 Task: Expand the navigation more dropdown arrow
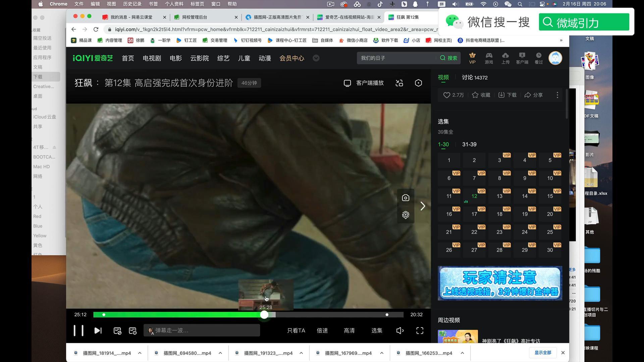[x=316, y=58]
